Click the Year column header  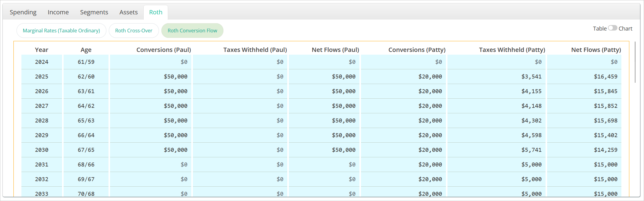(x=42, y=50)
